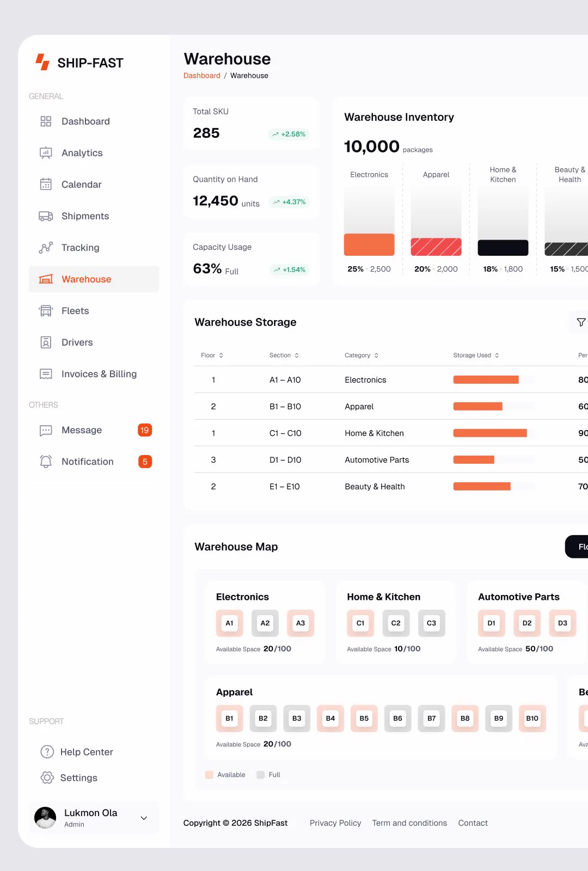Open Invoices & Billing menu item
This screenshot has height=871, width=588.
[94, 374]
